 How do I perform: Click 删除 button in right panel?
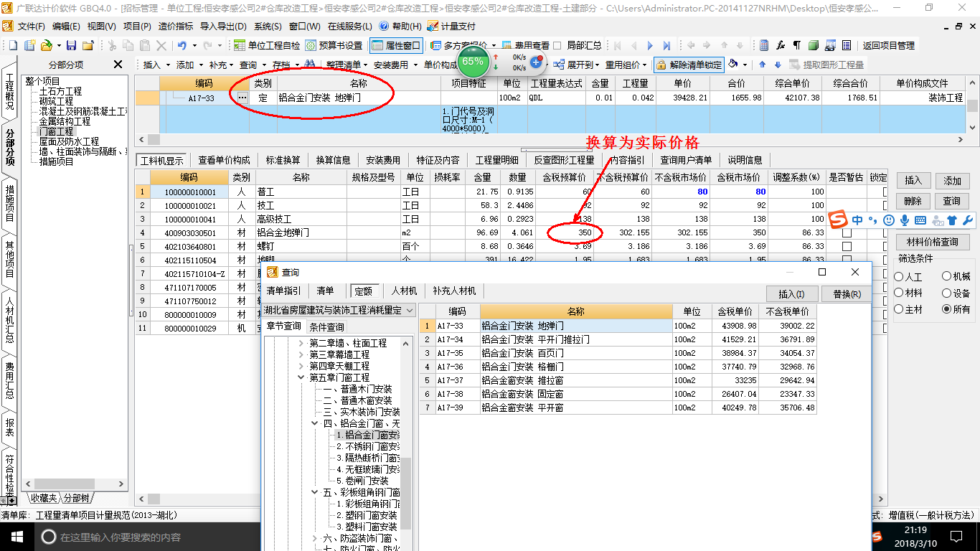pos(913,201)
